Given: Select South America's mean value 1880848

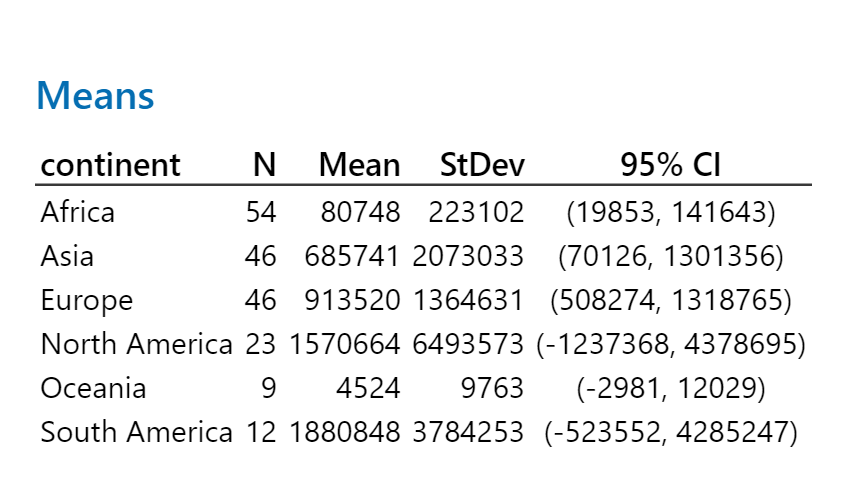Looking at the screenshot, I should point(345,432).
